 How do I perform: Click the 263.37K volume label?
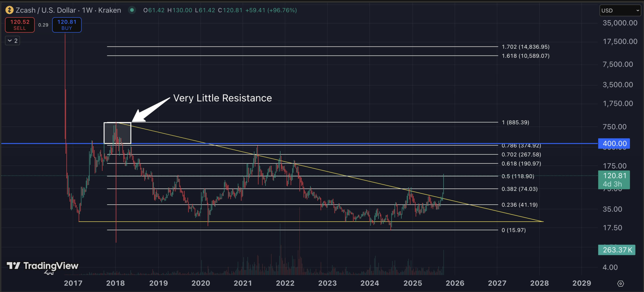pyautogui.click(x=616, y=250)
